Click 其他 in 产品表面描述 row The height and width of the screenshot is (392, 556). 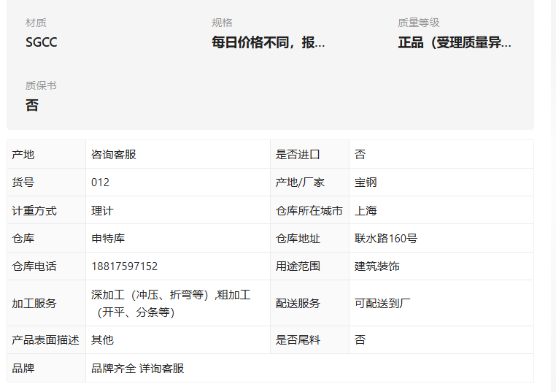tap(102, 340)
